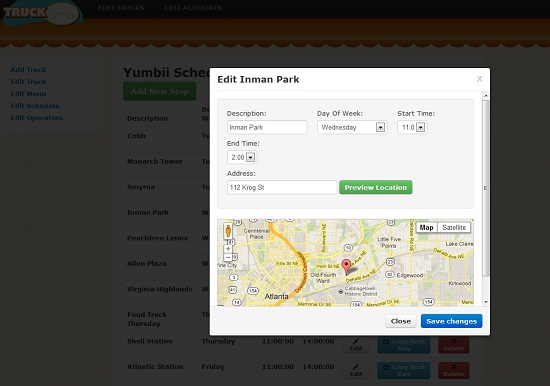Click the Add New Stop button
The image size is (550, 386).
[x=160, y=91]
